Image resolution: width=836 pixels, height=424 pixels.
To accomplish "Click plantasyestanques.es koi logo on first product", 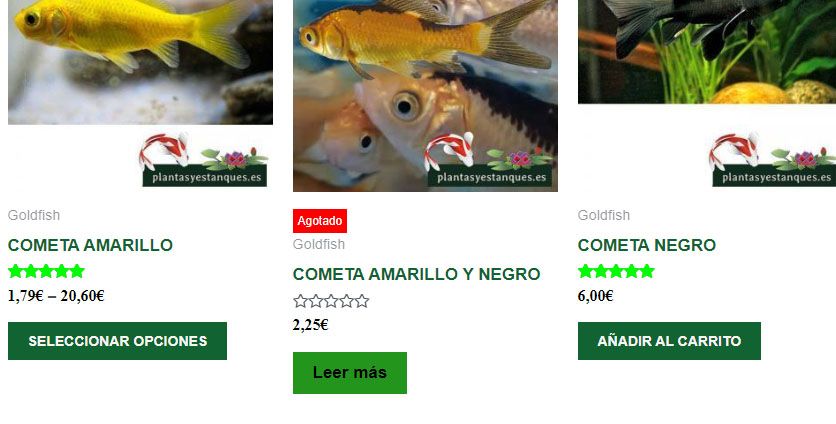I will pos(203,159).
